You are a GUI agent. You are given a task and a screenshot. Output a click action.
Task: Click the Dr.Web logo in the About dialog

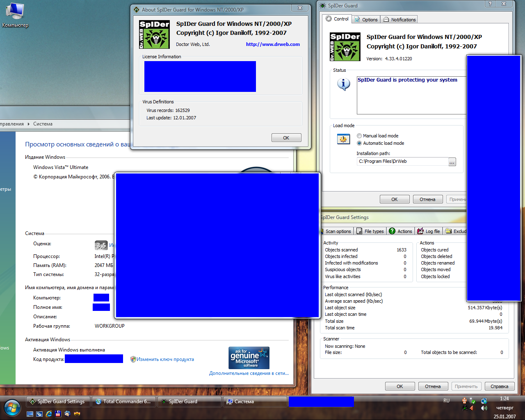(154, 34)
